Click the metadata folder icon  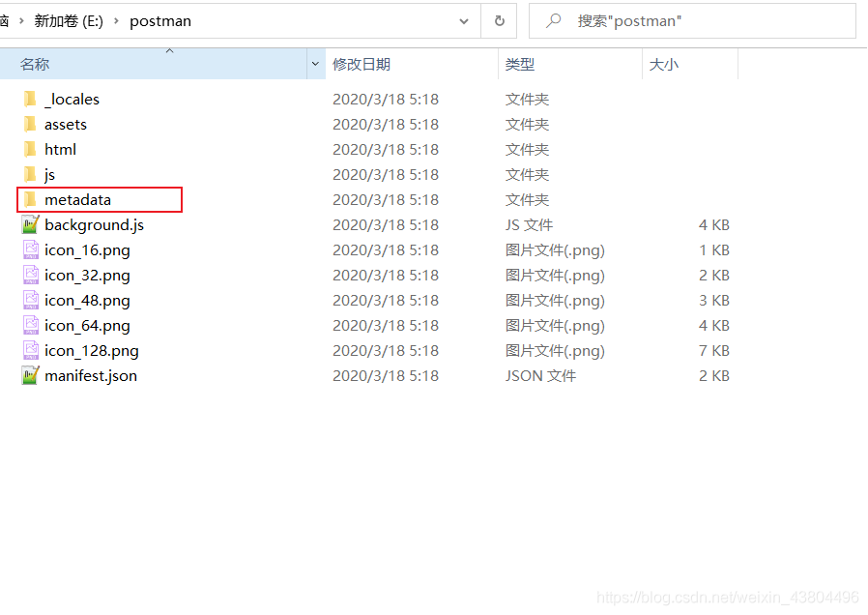coord(30,200)
